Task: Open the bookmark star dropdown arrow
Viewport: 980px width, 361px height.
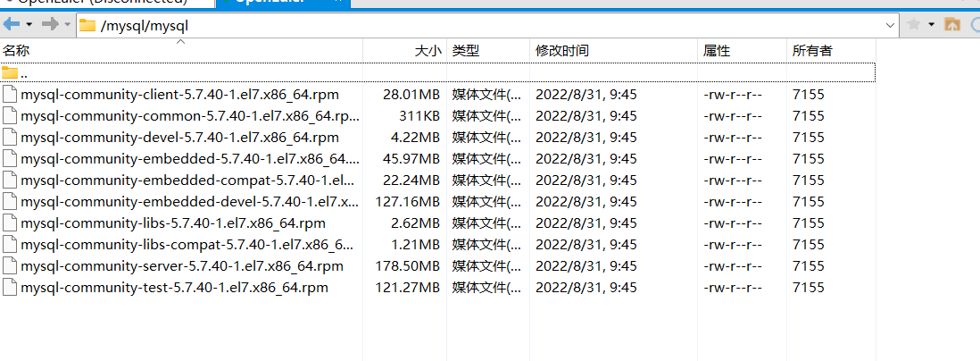Action: [x=931, y=25]
